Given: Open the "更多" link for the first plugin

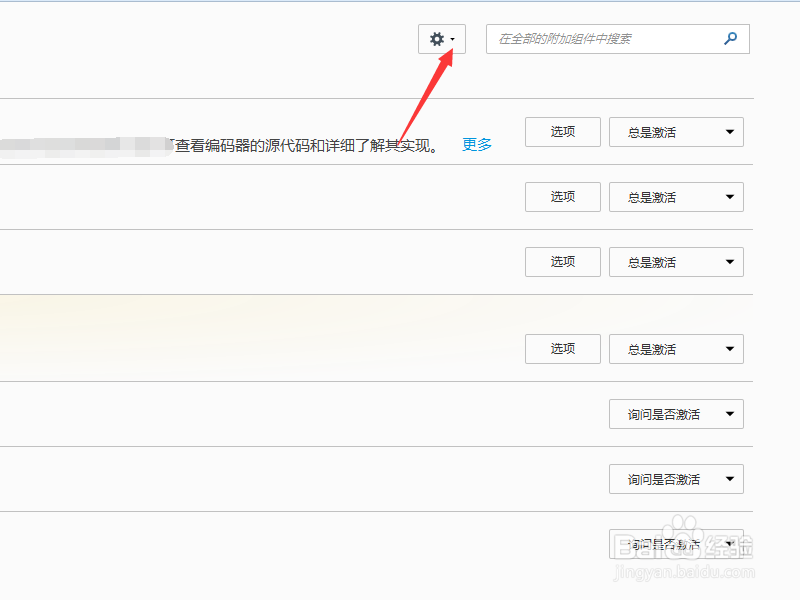Looking at the screenshot, I should click(476, 144).
